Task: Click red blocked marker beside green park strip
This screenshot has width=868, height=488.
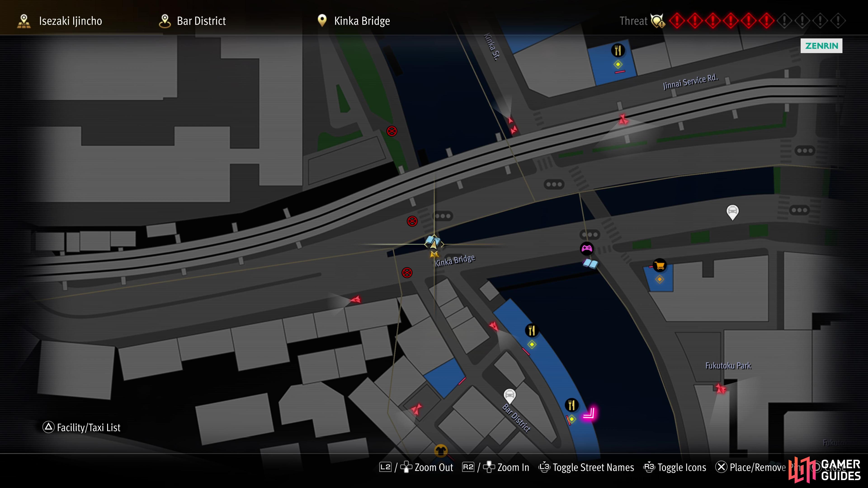Action: coord(392,131)
